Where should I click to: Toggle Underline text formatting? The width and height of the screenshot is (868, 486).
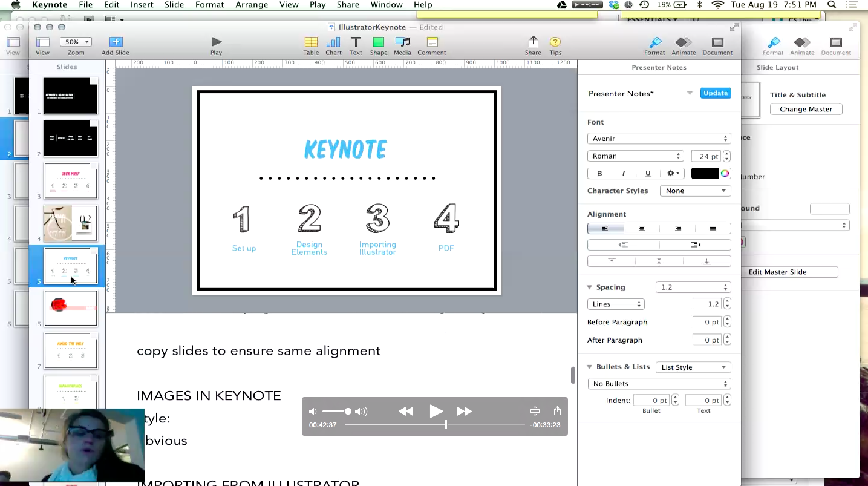648,173
